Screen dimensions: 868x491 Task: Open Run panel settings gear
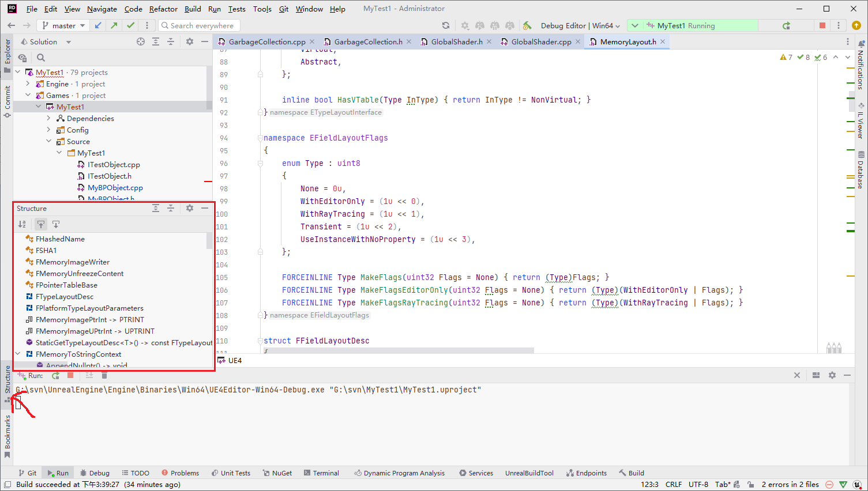[x=832, y=375]
